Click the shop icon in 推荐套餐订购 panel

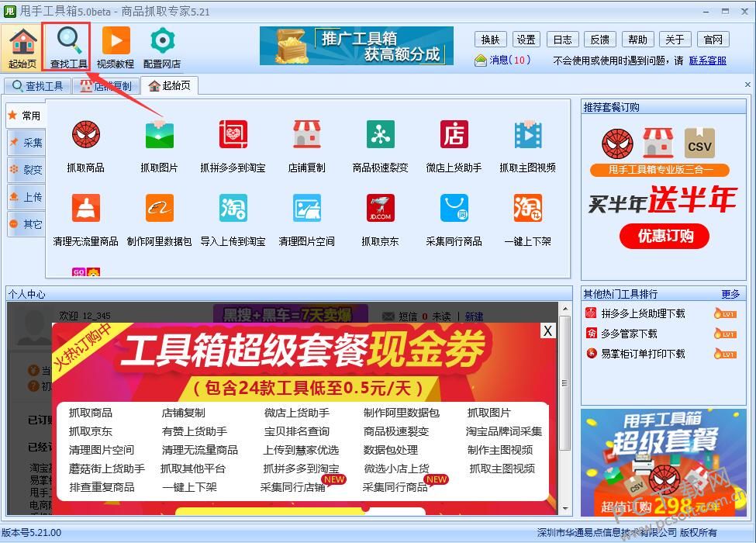[658, 143]
